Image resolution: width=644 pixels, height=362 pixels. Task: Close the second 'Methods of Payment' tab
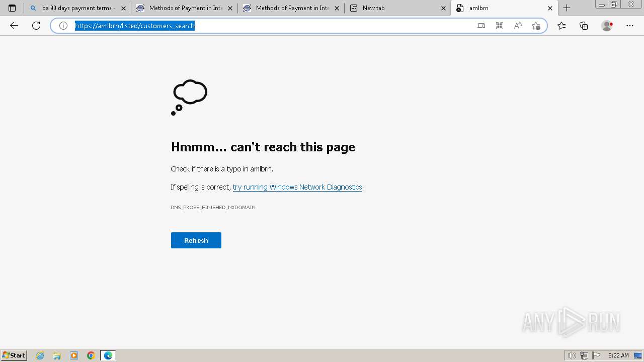click(x=337, y=8)
